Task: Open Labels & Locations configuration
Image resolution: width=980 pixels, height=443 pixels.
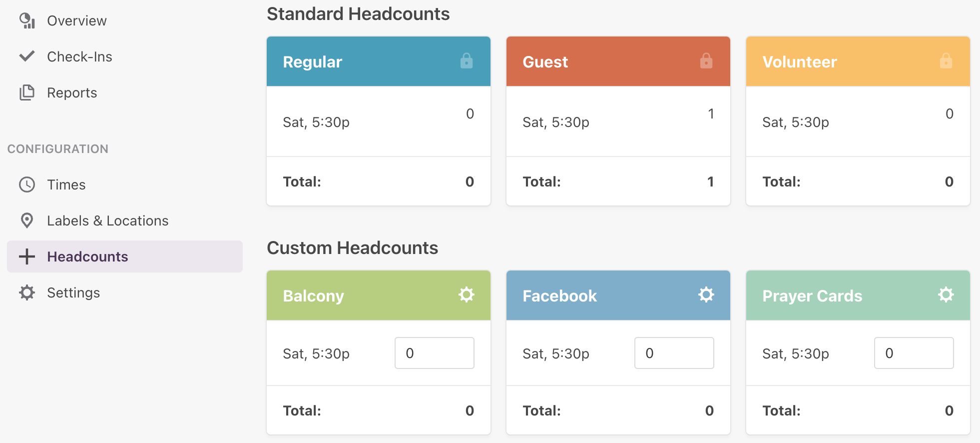Action: (108, 220)
